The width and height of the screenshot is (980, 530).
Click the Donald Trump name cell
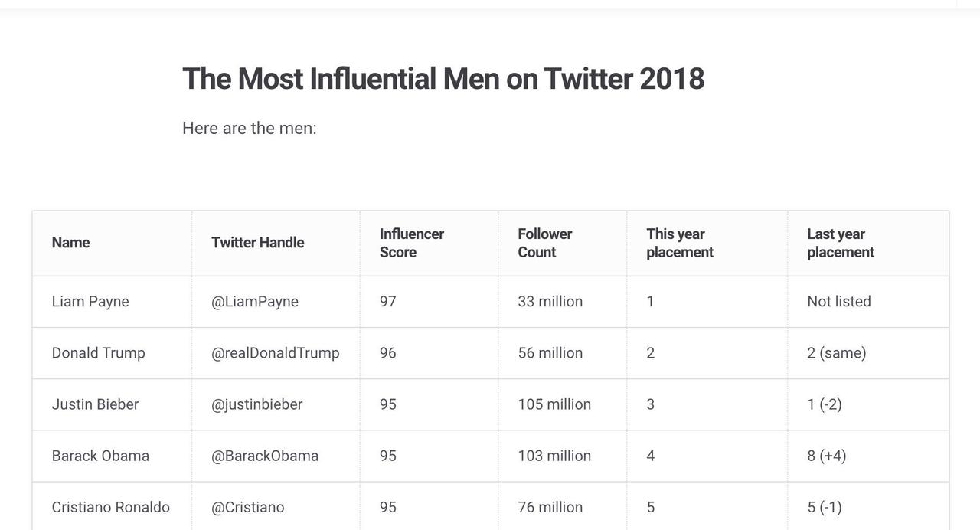tap(98, 353)
